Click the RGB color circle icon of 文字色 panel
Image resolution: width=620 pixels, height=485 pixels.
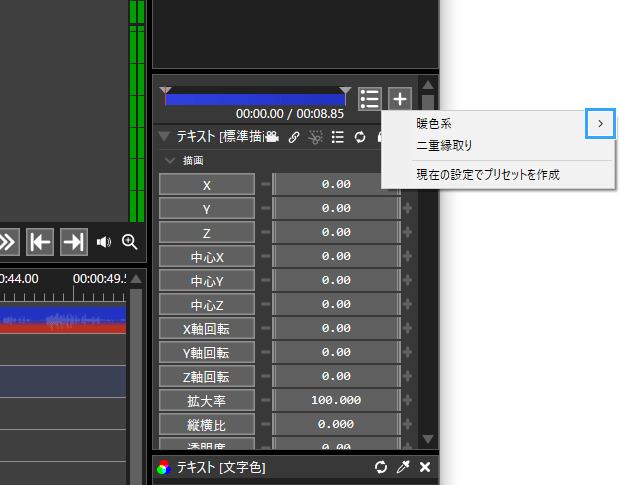(x=164, y=467)
